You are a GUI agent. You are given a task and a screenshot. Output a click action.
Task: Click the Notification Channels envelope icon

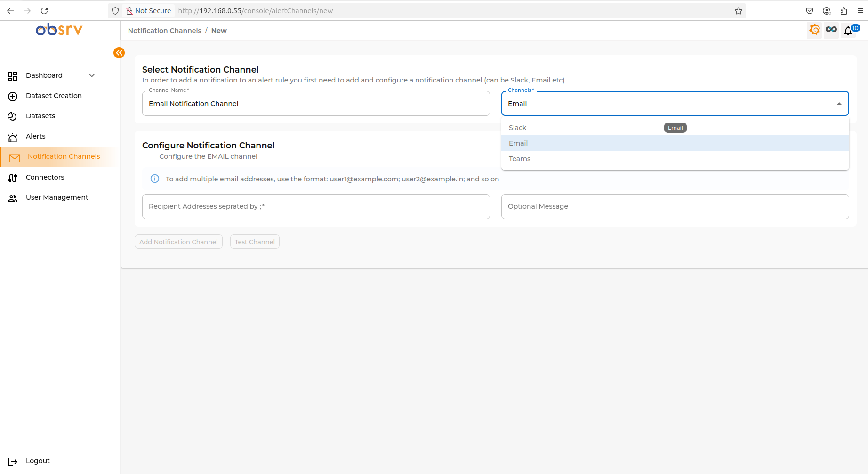(15, 157)
